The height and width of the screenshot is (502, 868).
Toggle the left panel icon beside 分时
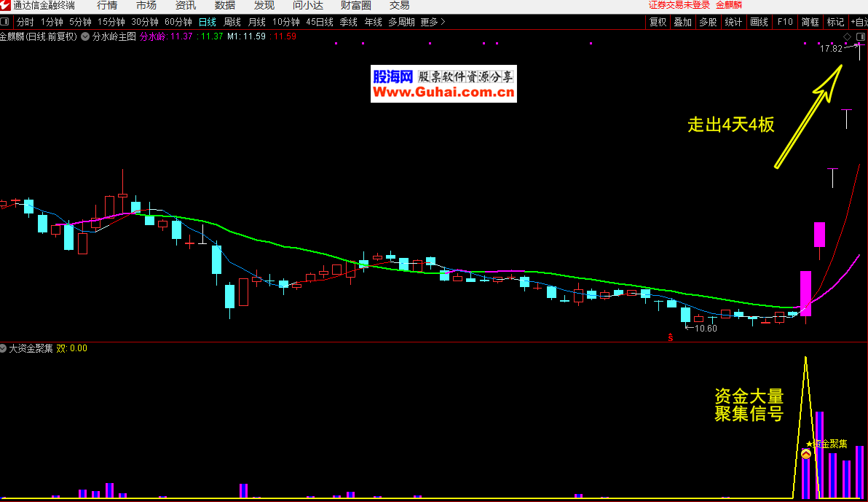coord(6,22)
